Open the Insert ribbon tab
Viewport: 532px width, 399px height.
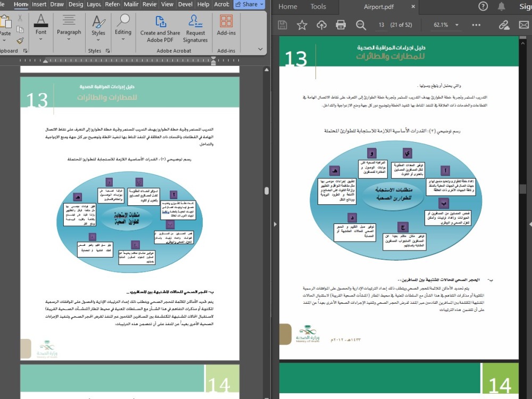pos(39,4)
